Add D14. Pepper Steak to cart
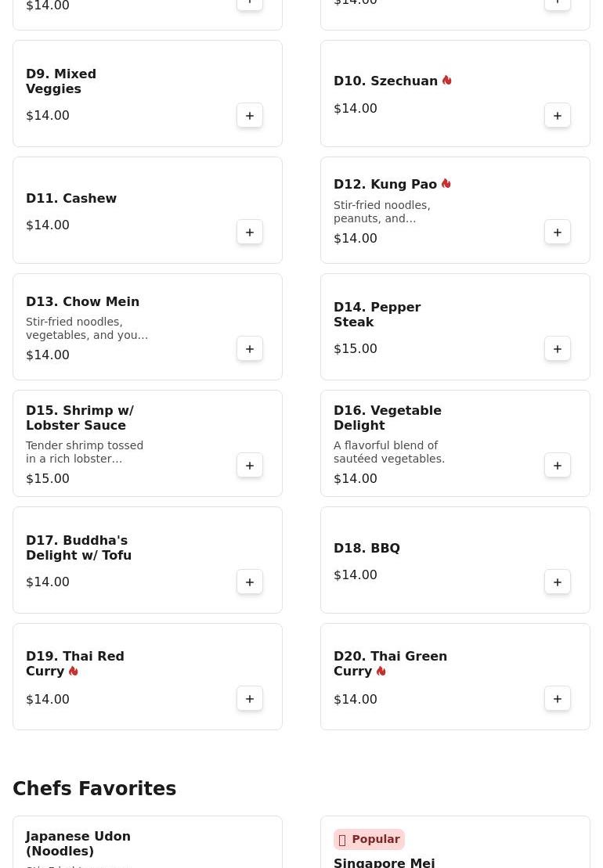Image resolution: width=603 pixels, height=868 pixels. pos(558,349)
